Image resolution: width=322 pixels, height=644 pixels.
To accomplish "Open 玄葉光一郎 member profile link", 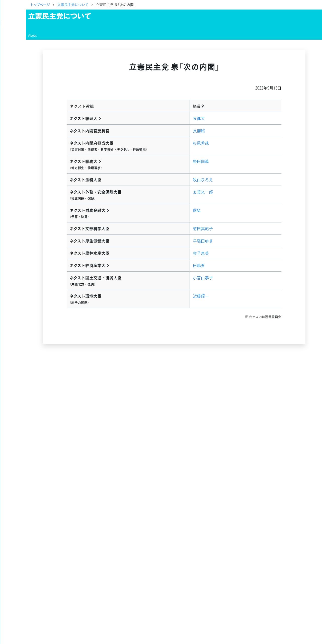I will [x=203, y=192].
